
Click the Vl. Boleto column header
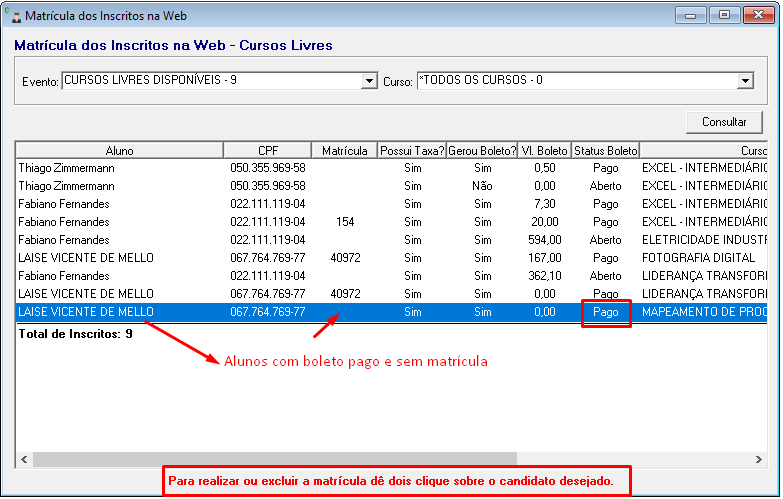pos(544,151)
